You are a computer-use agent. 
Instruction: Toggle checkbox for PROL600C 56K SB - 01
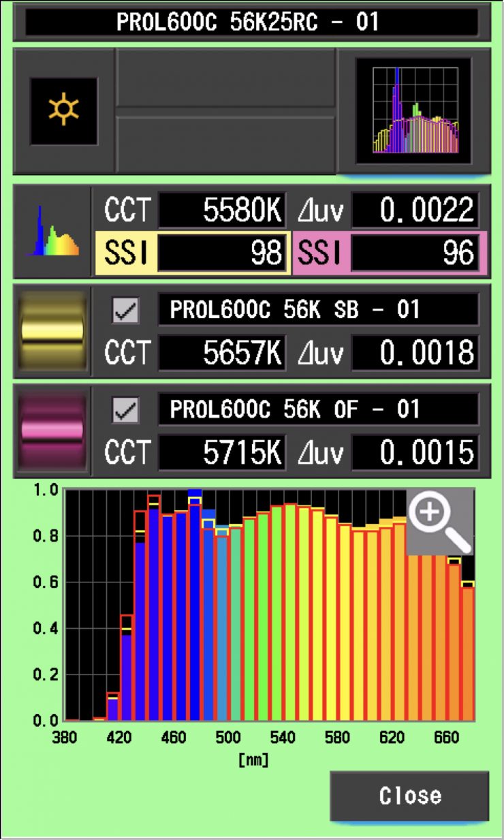pos(126,311)
